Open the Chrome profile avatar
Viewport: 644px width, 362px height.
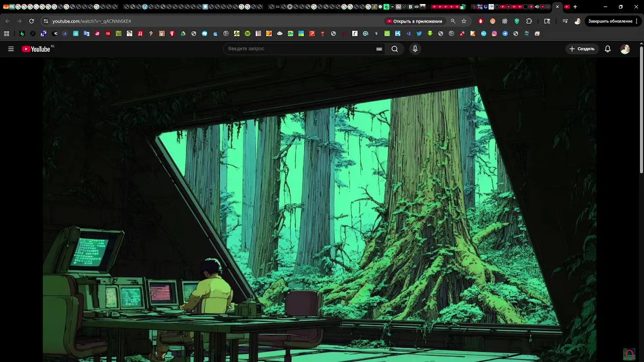(x=577, y=21)
